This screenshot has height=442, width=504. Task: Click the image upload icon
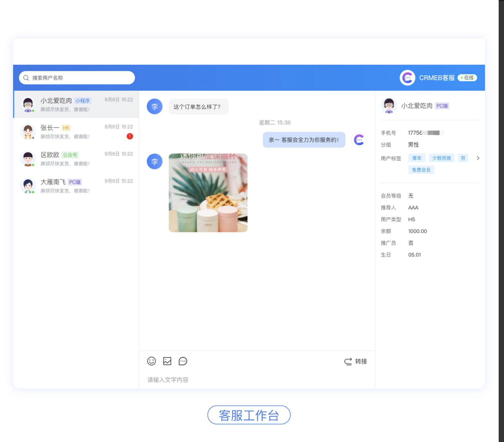167,361
